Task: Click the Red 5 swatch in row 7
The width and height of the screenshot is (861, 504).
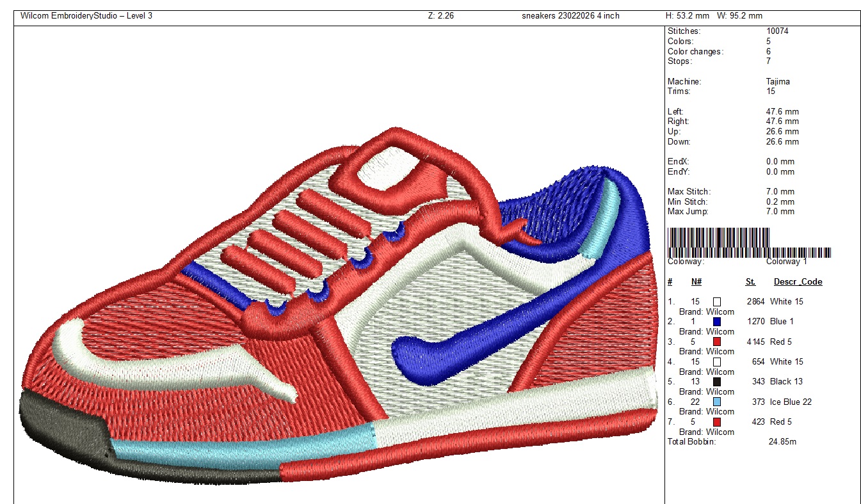Action: tap(717, 422)
